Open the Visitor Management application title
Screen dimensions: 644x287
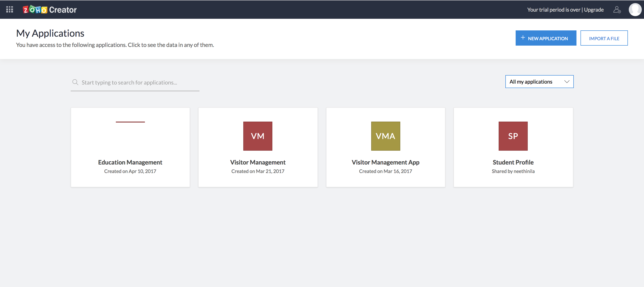[x=258, y=162]
